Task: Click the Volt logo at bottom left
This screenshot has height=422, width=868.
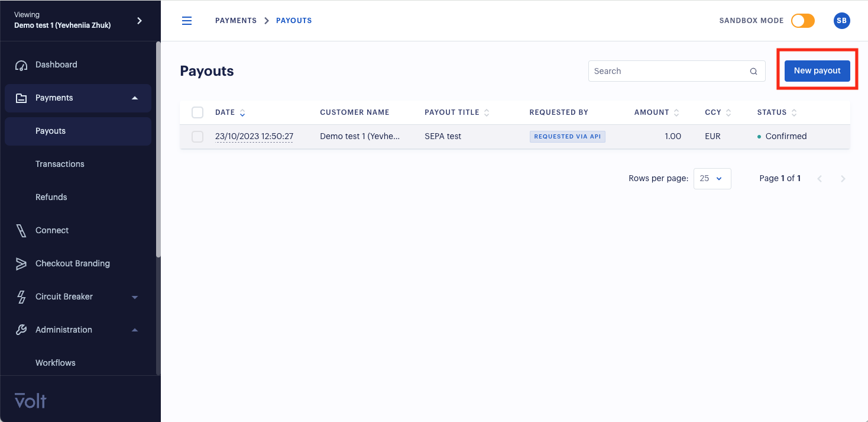Action: click(29, 401)
